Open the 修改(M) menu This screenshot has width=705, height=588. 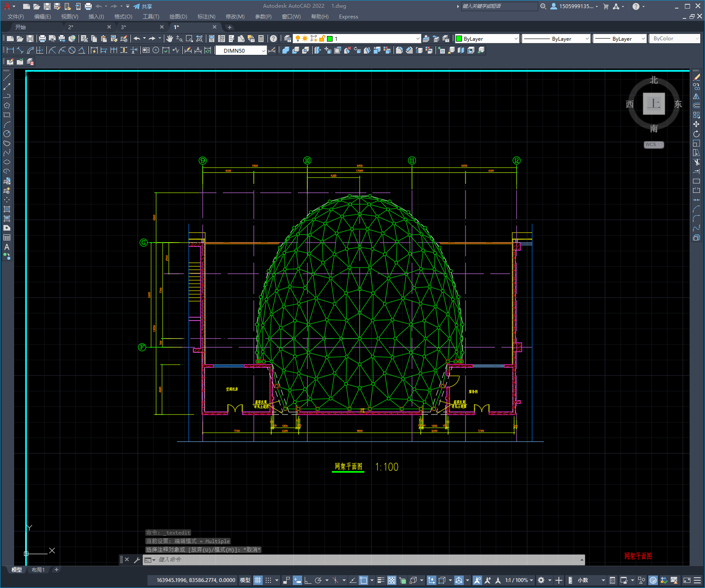pyautogui.click(x=235, y=17)
